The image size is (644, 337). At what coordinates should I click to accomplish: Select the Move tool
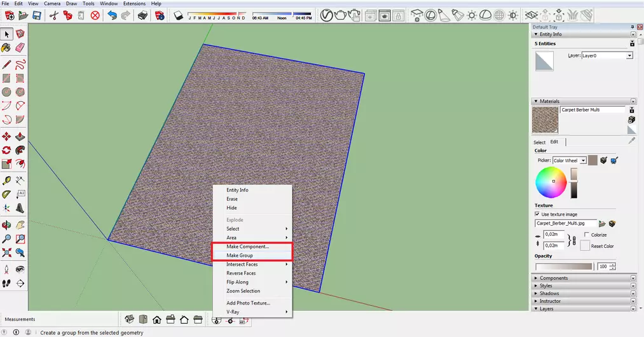click(x=6, y=137)
